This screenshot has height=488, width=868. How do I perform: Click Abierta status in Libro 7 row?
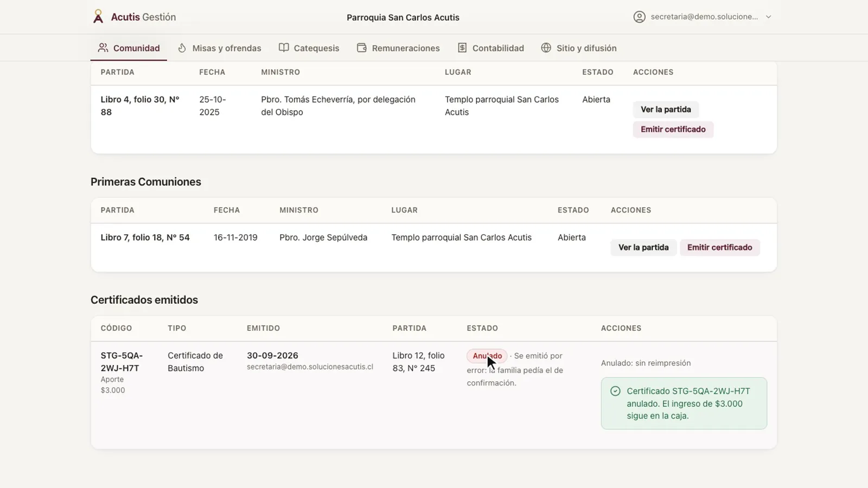(572, 237)
